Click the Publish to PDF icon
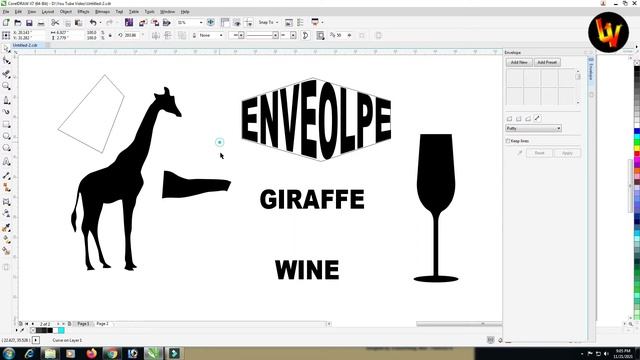640x360 pixels. coord(167,23)
